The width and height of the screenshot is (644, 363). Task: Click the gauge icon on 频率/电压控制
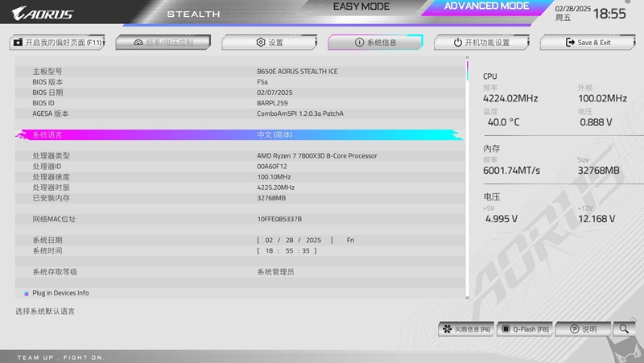click(138, 43)
